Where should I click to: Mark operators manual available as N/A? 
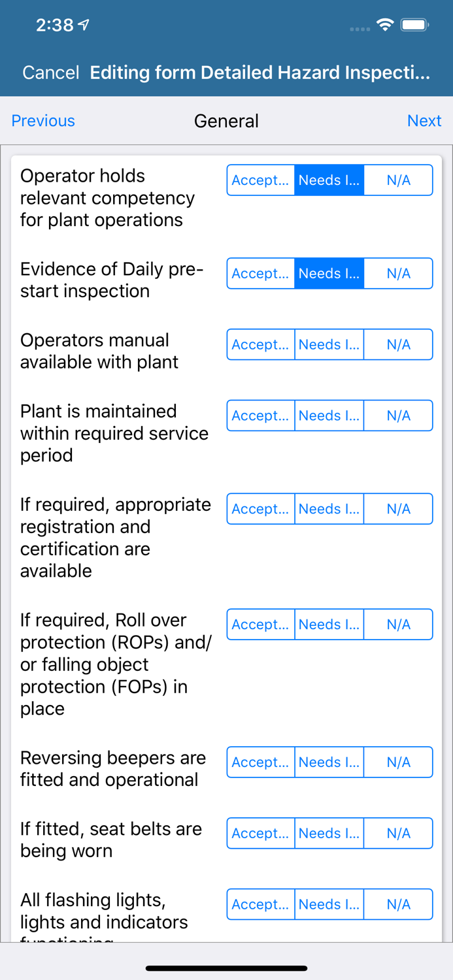pyautogui.click(x=398, y=345)
